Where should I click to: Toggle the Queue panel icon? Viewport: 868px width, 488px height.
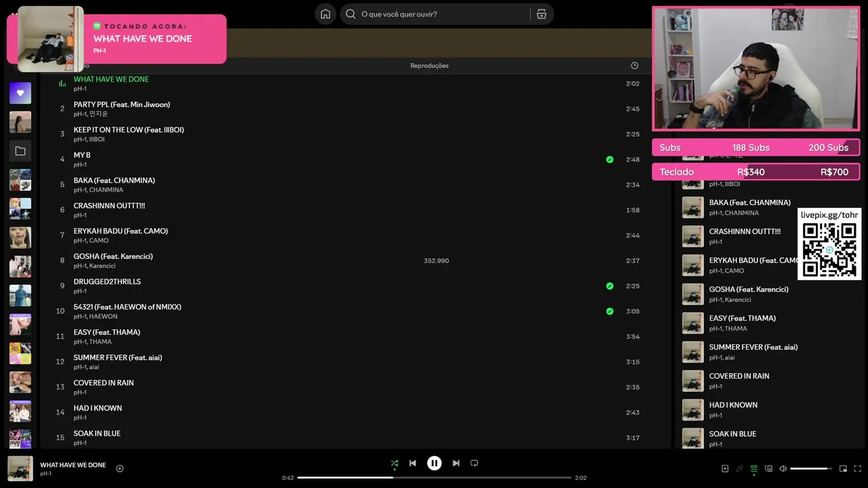tap(753, 468)
